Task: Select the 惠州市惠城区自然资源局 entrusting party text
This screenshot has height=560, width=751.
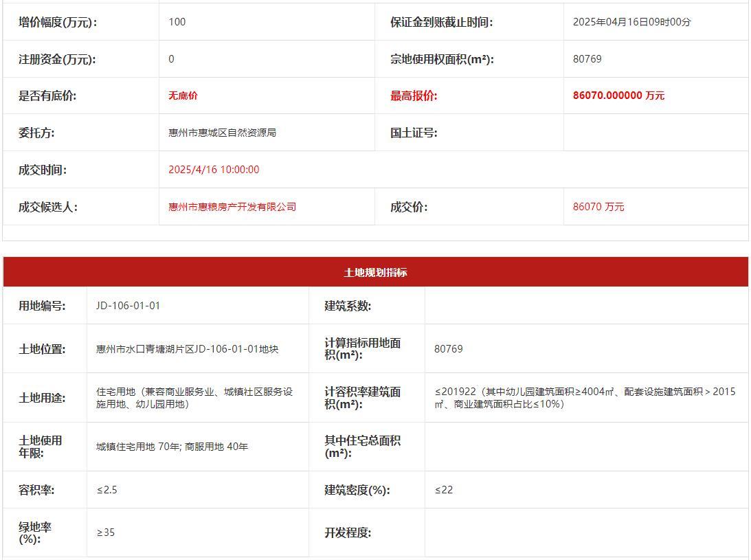Action: 222,133
